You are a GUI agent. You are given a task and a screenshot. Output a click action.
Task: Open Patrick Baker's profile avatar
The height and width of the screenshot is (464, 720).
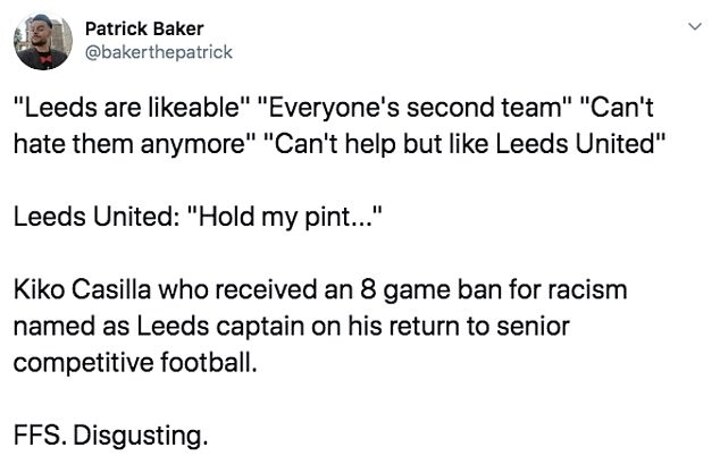tap(42, 42)
